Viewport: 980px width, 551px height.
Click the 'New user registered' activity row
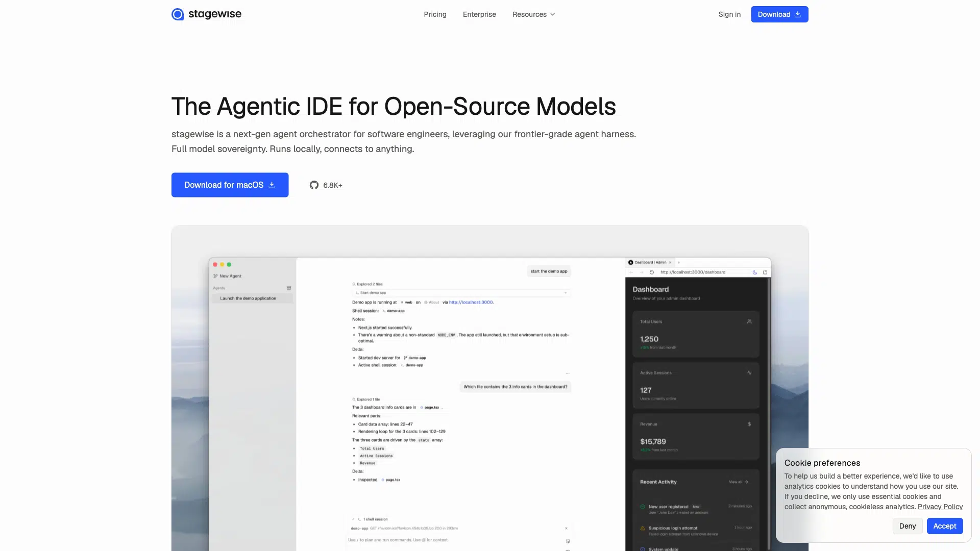coord(696,509)
